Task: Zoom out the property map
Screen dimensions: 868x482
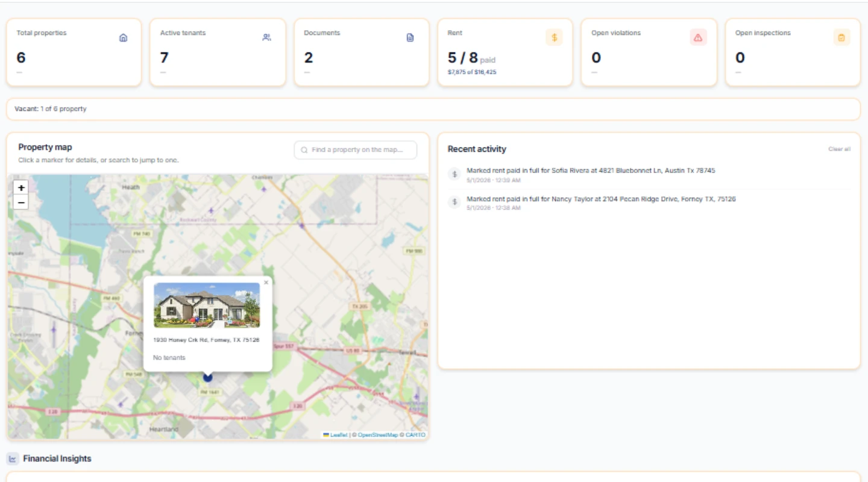Action: pos(21,202)
